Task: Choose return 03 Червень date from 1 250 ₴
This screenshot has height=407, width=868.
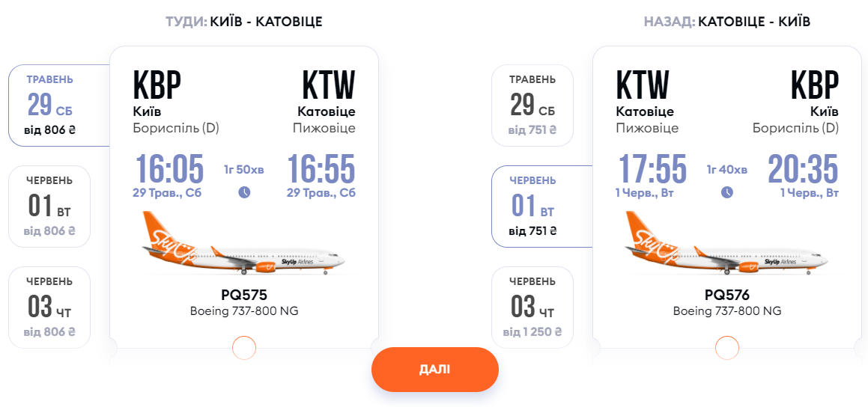Action: coord(532,307)
